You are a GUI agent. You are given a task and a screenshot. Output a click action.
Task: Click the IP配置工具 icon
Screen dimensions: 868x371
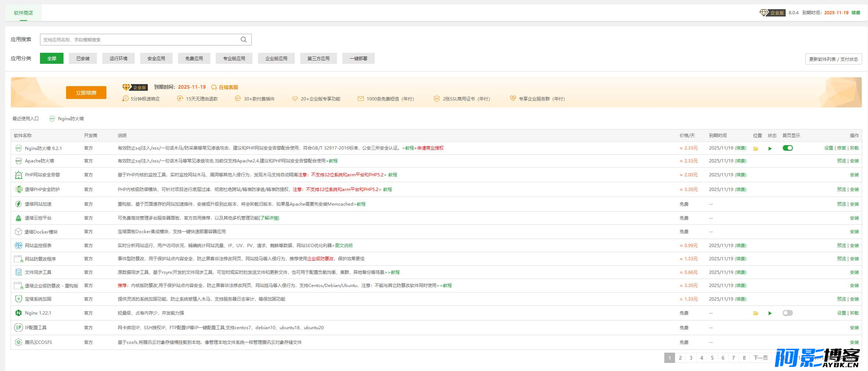pos(18,328)
